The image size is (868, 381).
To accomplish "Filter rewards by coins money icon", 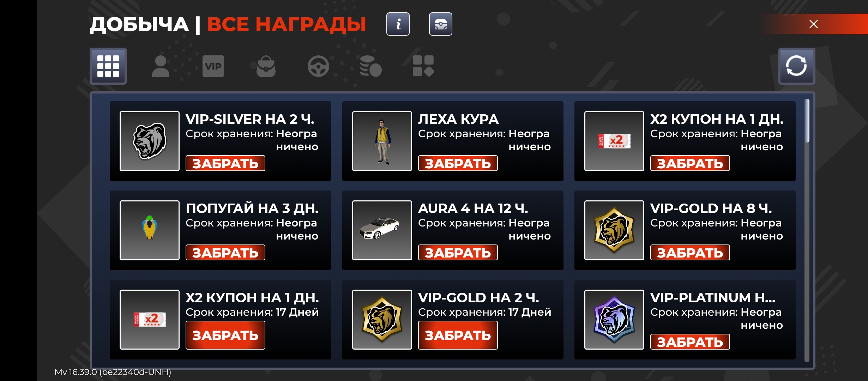I will click(x=370, y=66).
